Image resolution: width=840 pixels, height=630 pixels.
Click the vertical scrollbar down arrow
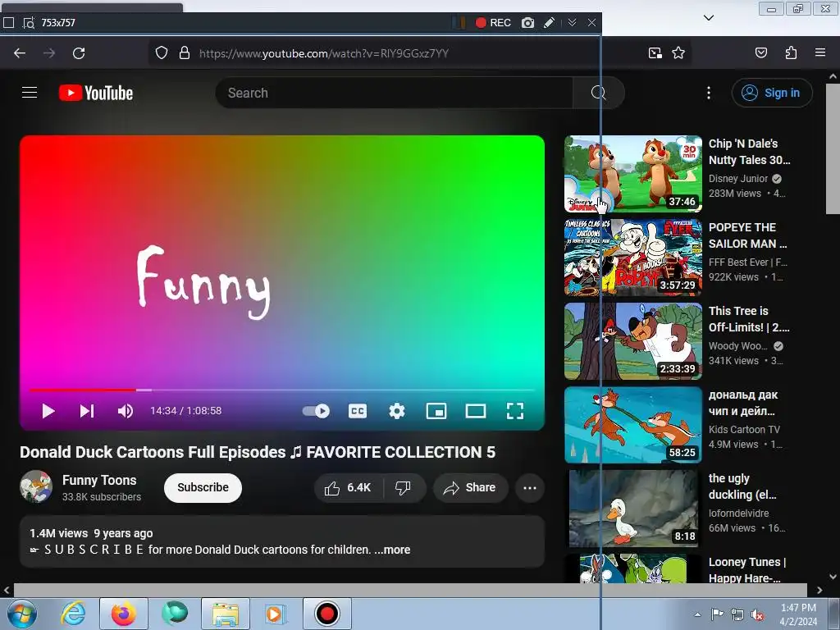[x=833, y=577]
